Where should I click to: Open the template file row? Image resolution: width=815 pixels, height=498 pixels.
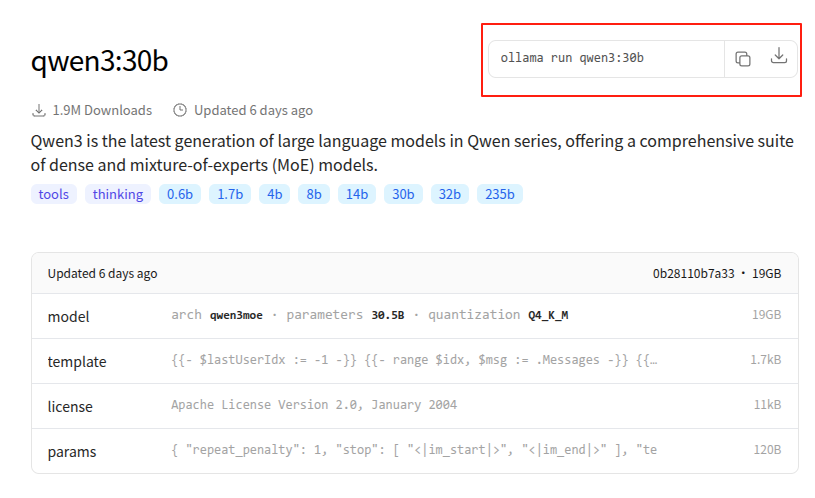pyautogui.click(x=415, y=361)
